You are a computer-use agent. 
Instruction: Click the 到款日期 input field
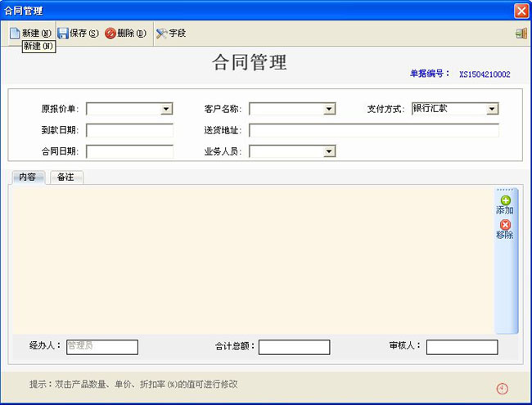click(129, 130)
